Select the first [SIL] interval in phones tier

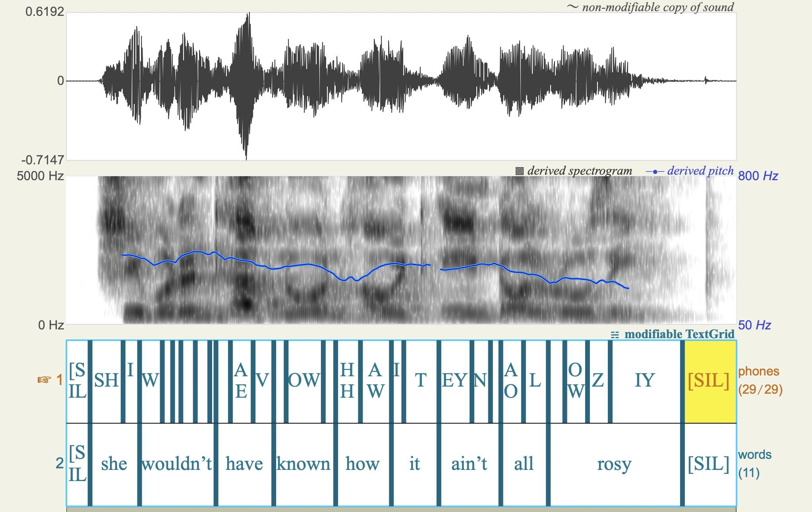77,381
